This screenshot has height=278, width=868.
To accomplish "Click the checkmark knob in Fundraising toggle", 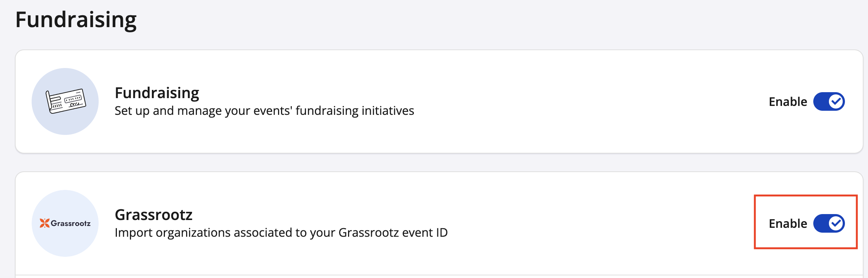I will point(836,101).
